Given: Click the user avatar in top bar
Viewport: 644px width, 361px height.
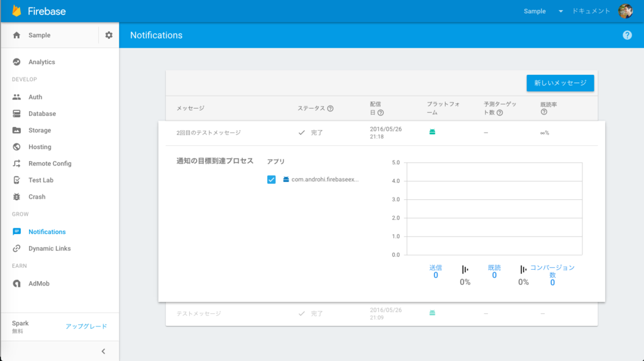Looking at the screenshot, I should coord(626,11).
